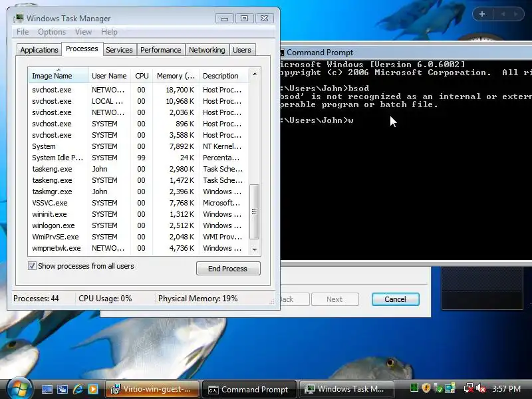Minimize the Windows Task Manager window
Image resolution: width=532 pixels, height=399 pixels.
pyautogui.click(x=224, y=19)
